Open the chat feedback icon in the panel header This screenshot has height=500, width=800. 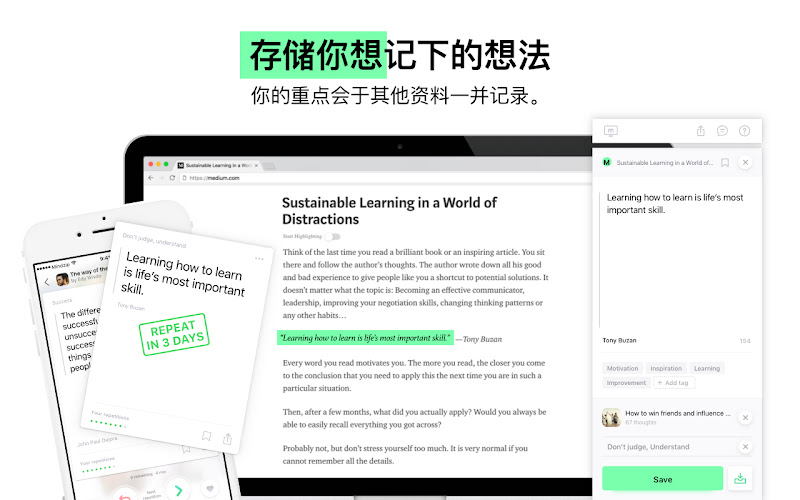coord(722,131)
